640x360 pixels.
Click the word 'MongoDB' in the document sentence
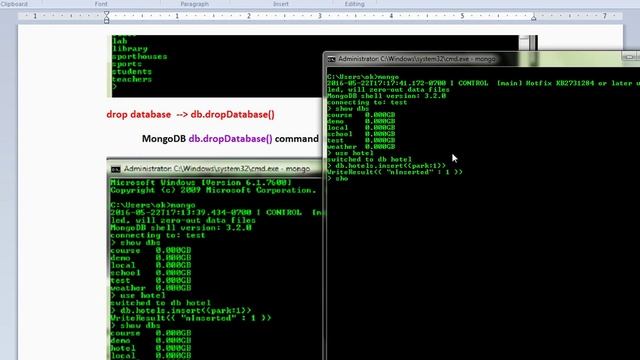point(164,139)
